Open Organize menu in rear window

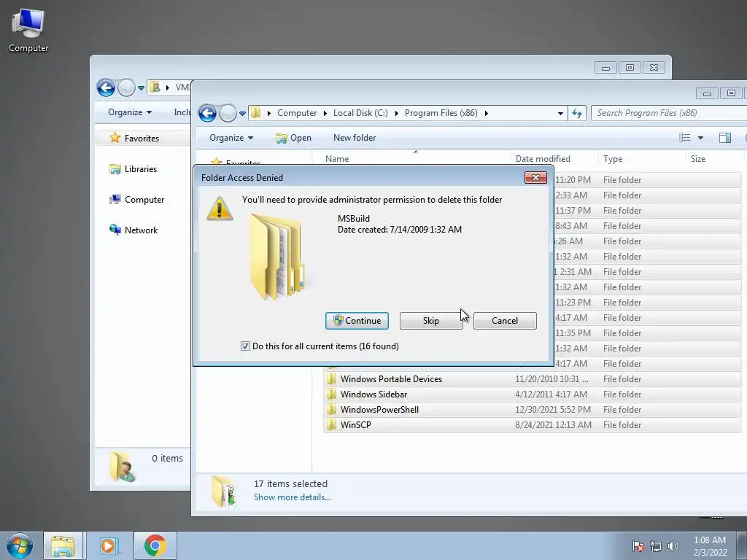pos(130,112)
